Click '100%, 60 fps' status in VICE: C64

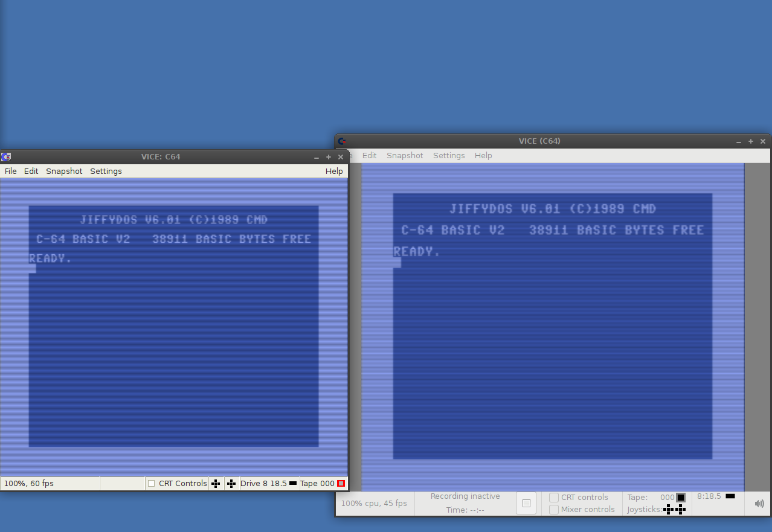29,484
